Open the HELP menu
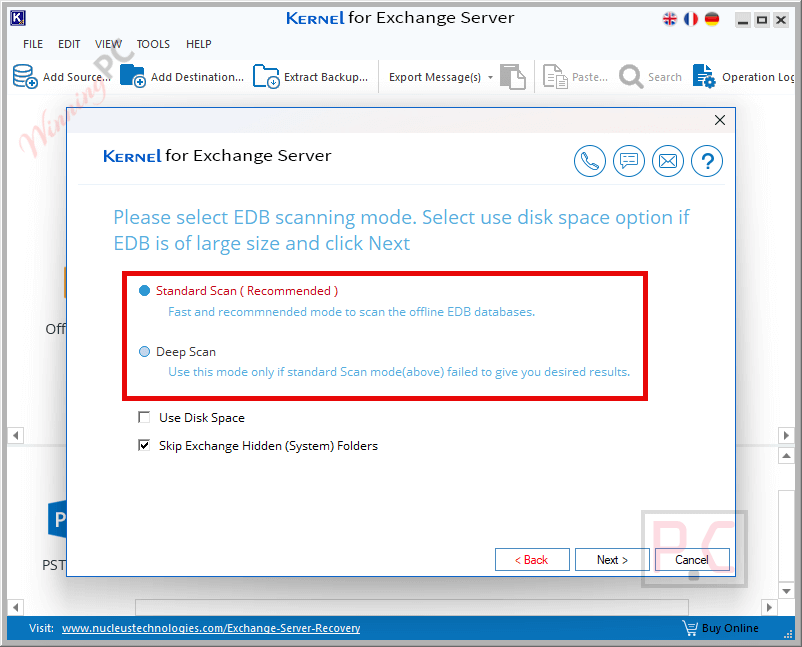 [x=198, y=44]
